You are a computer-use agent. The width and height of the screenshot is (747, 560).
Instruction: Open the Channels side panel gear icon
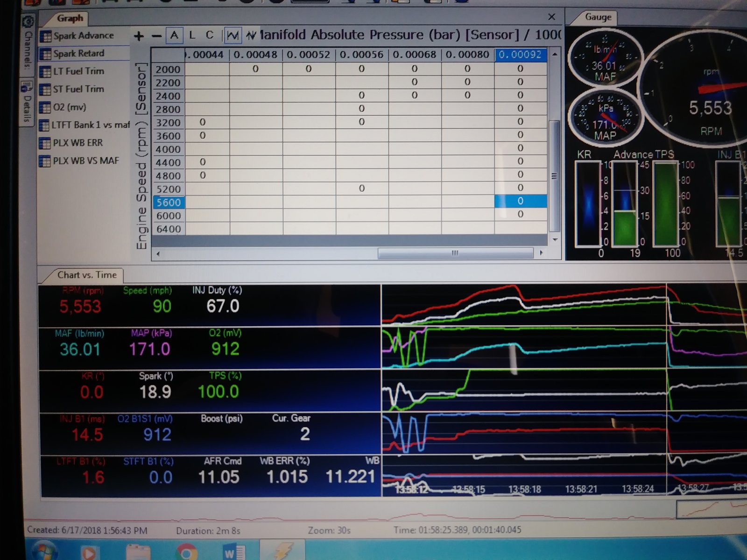tap(28, 21)
